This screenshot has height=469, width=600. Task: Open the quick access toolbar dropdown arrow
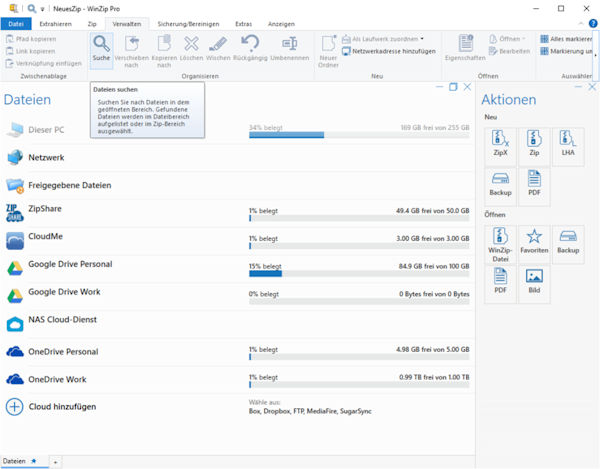[42, 9]
